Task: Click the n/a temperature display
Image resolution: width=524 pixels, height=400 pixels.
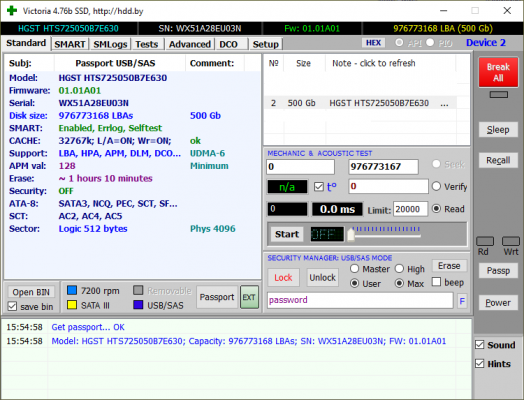Action: pos(287,187)
